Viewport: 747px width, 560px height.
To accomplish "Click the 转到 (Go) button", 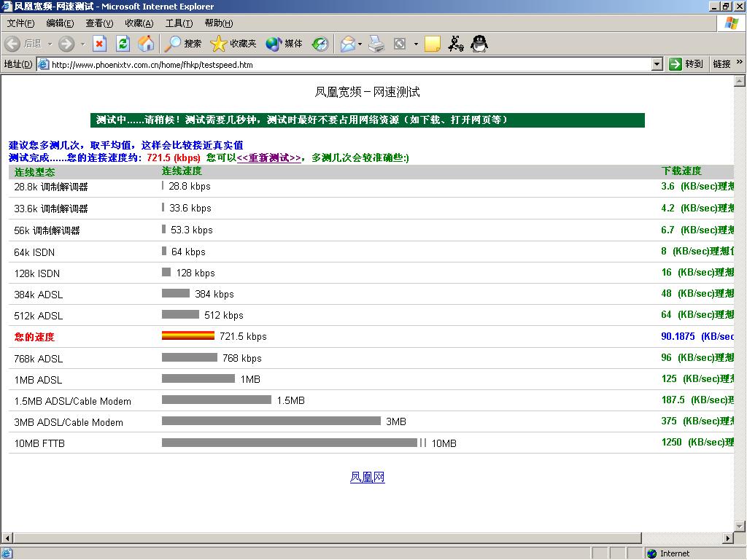I will (686, 64).
